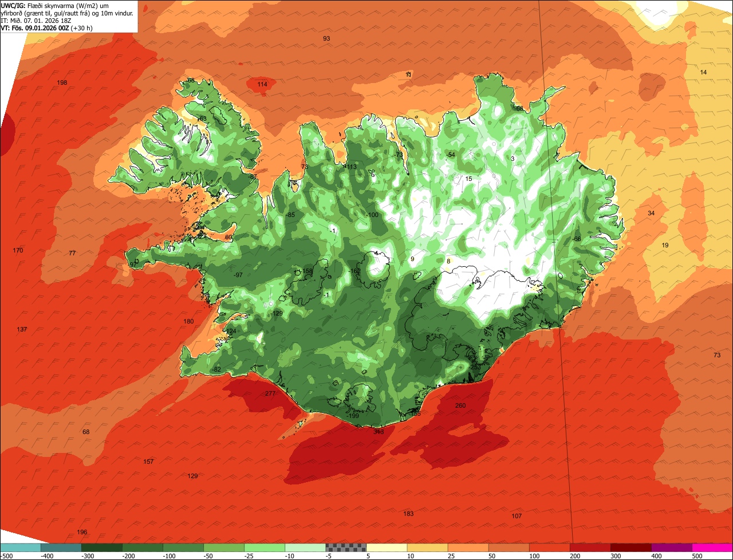Click the orange legend swatch between 50 and 100

(509, 547)
